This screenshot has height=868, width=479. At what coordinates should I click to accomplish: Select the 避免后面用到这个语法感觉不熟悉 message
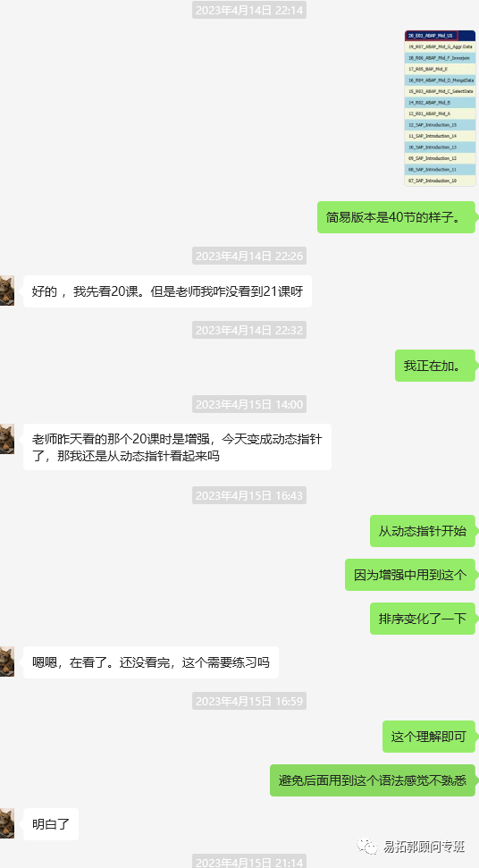pos(373,780)
